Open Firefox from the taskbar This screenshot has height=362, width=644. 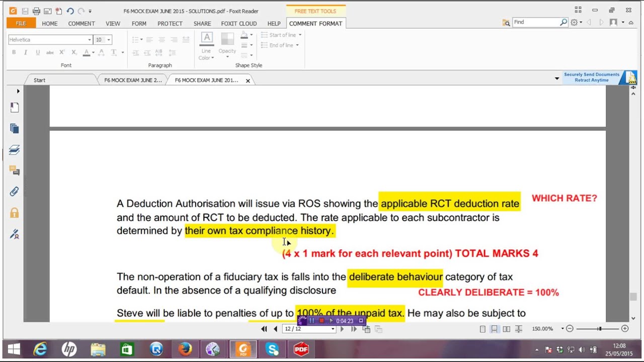click(x=185, y=349)
